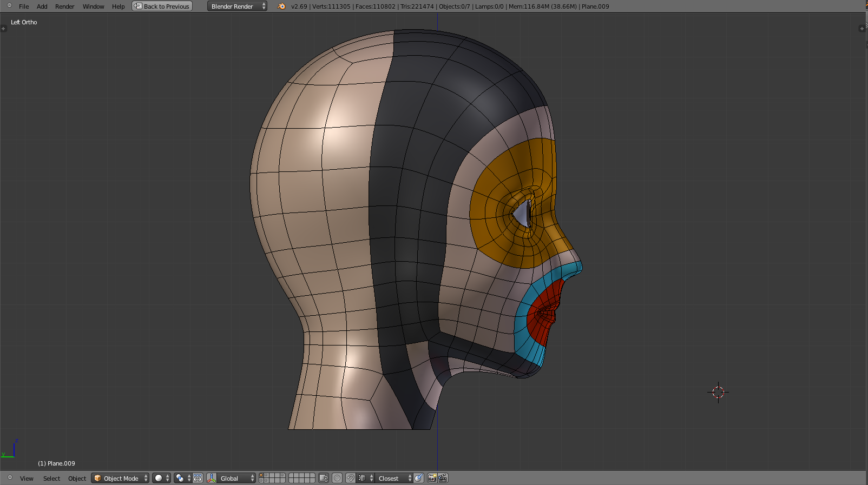Toggle scene layer 15 button

tap(282, 481)
